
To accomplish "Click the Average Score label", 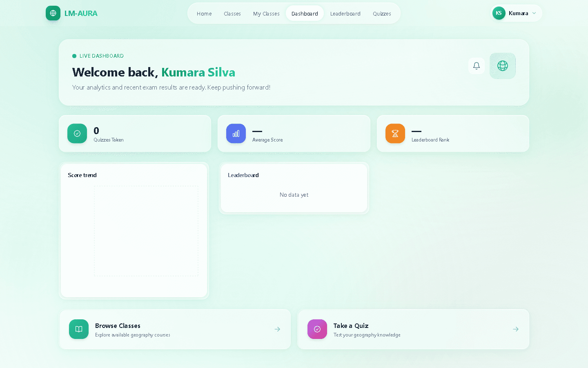I will click(267, 140).
